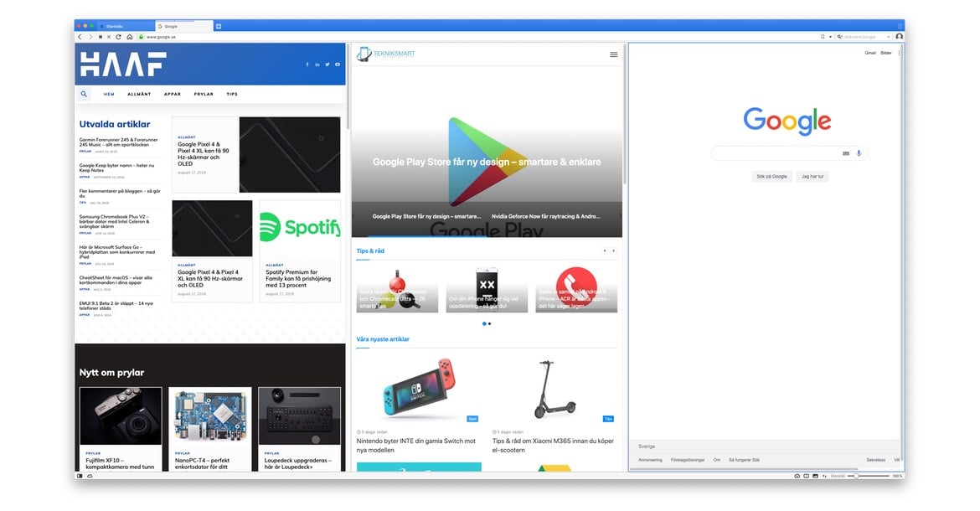Image resolution: width=980 pixels, height=511 pixels.
Task: Click the user profile icon in the toolbar
Action: pos(899,37)
